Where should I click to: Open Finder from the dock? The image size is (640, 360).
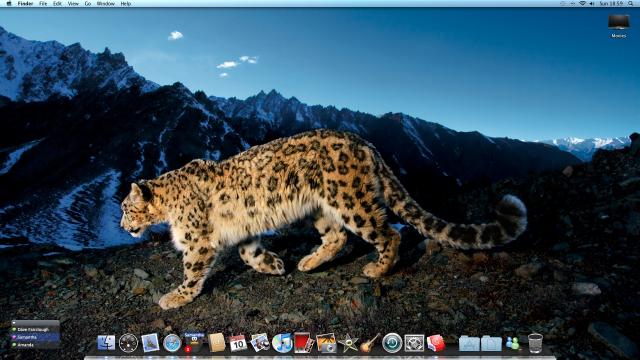(x=106, y=342)
